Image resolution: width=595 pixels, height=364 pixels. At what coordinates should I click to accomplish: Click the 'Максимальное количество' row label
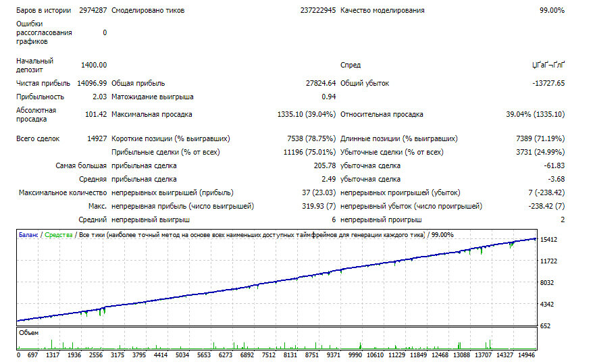click(x=63, y=193)
